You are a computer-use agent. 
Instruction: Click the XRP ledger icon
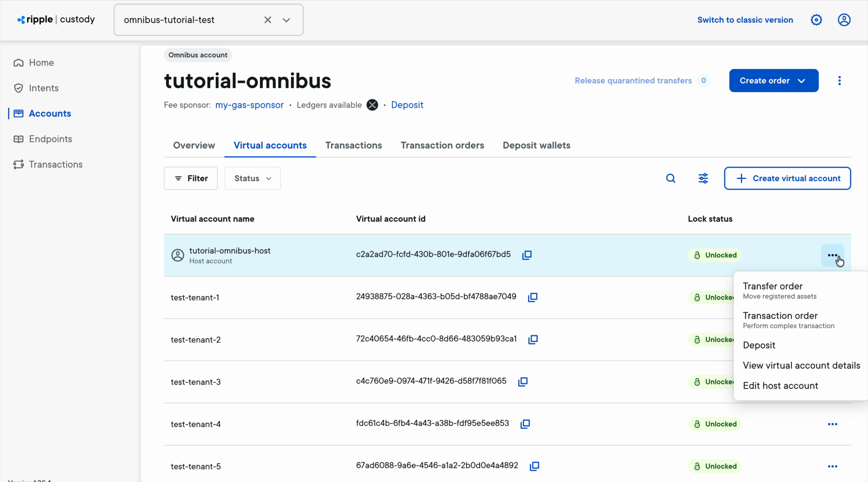click(372, 105)
